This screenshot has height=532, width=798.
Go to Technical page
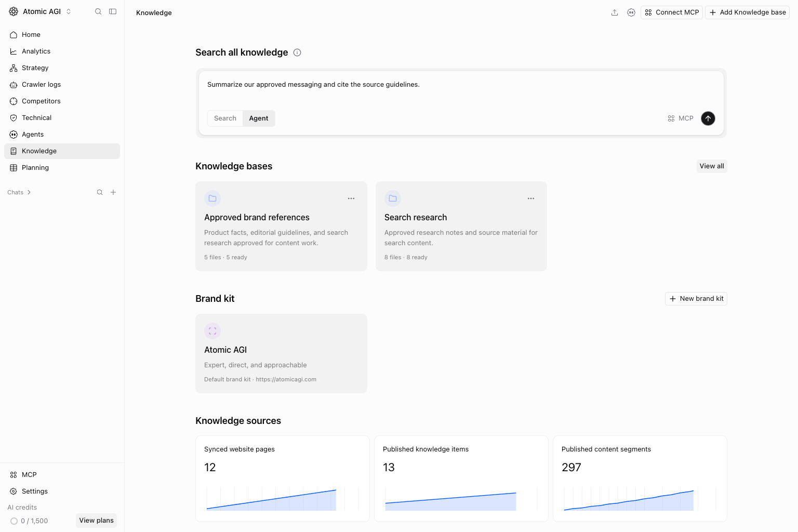[x=62, y=118]
